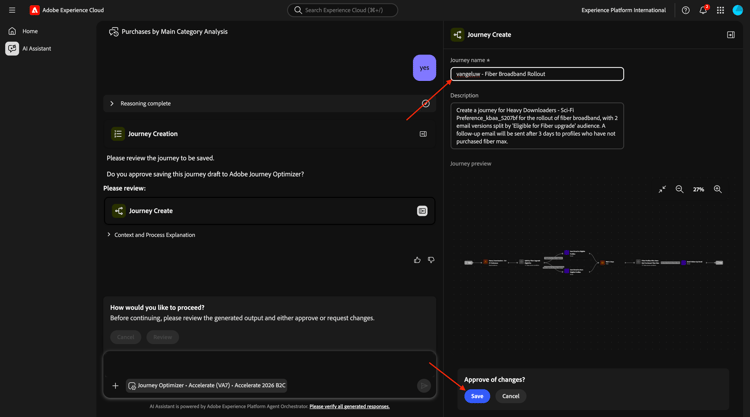Image resolution: width=750 pixels, height=417 pixels.
Task: Add attachment with the plus icon
Action: (x=115, y=385)
